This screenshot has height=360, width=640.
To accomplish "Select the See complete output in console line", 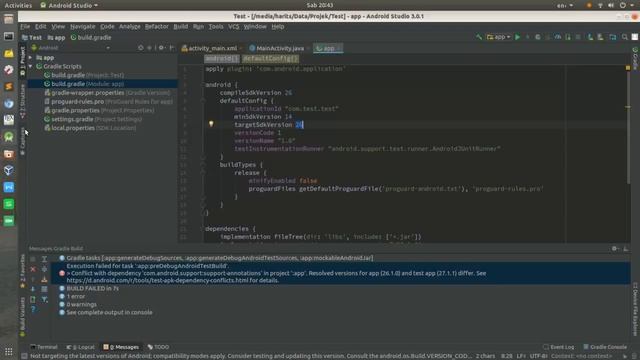I will pos(109,312).
